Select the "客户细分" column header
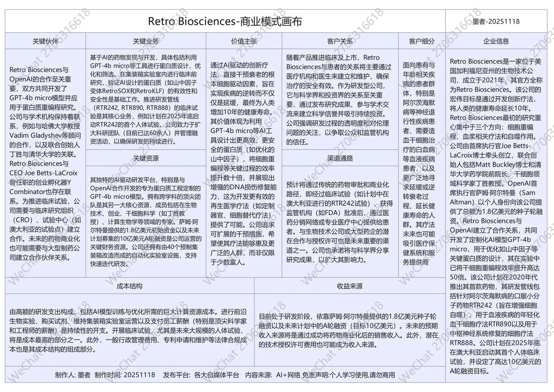The width and height of the screenshot is (554, 392). pos(422,41)
